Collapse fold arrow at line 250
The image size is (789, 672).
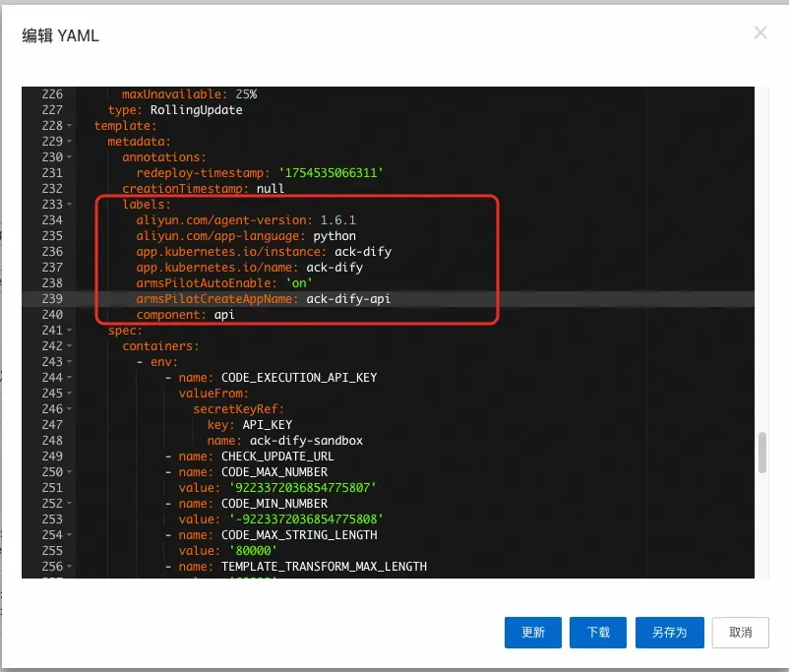[70, 472]
